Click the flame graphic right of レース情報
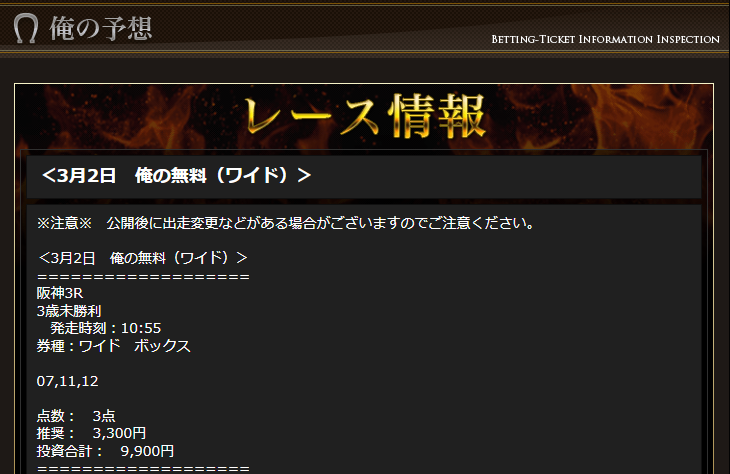 601,116
